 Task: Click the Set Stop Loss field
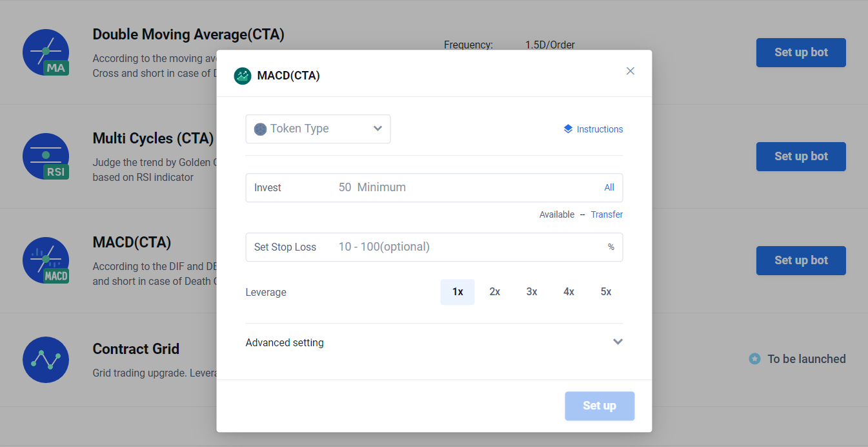point(465,247)
